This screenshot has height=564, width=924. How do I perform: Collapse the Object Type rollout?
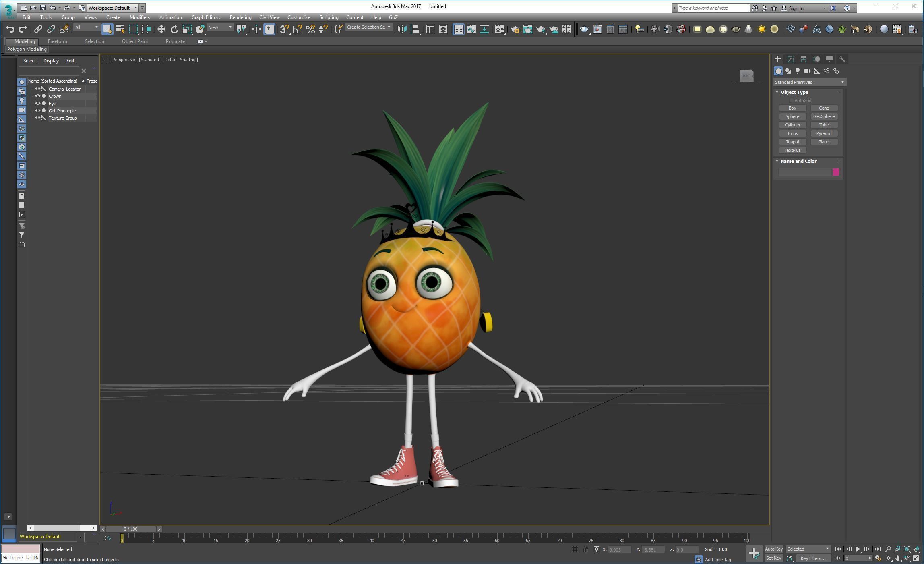(x=777, y=92)
